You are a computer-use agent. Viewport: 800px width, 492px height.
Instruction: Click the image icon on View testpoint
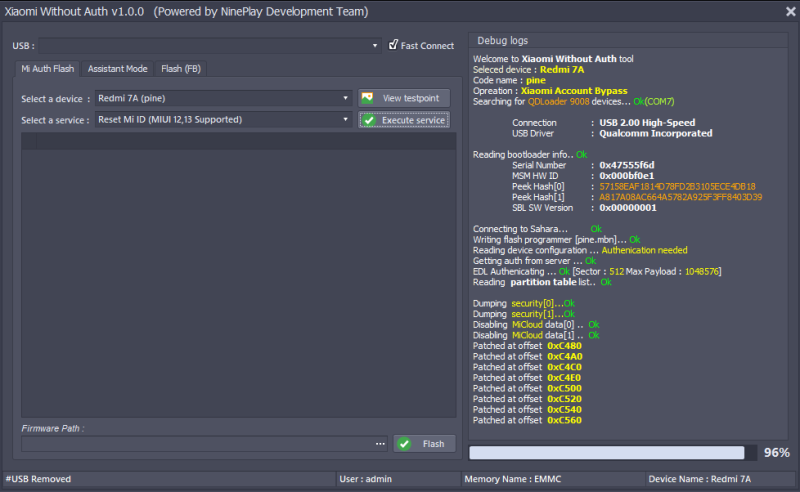[x=367, y=98]
